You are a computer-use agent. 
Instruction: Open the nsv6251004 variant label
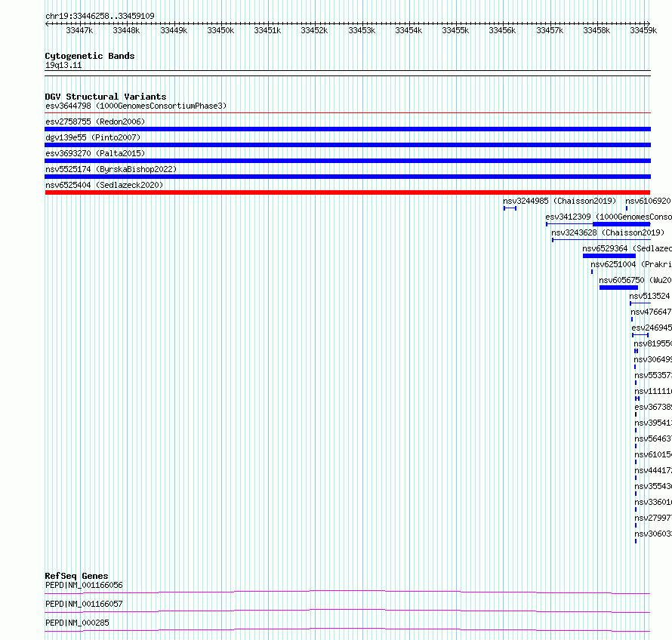pos(631,264)
